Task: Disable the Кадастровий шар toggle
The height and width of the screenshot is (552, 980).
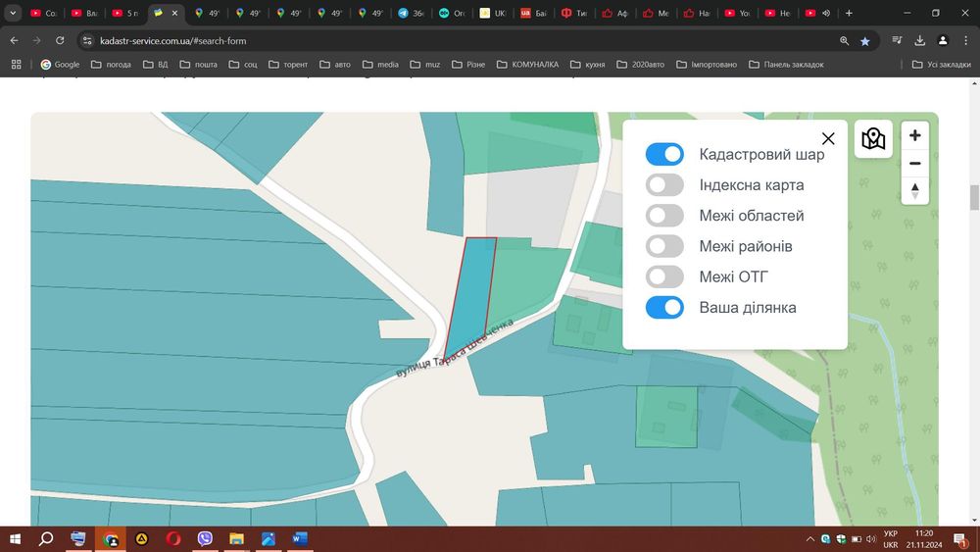Action: click(x=664, y=154)
